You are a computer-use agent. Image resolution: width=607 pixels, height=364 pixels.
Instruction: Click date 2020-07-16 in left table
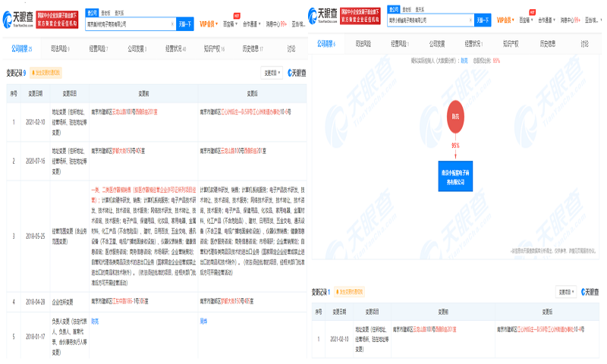click(x=35, y=161)
